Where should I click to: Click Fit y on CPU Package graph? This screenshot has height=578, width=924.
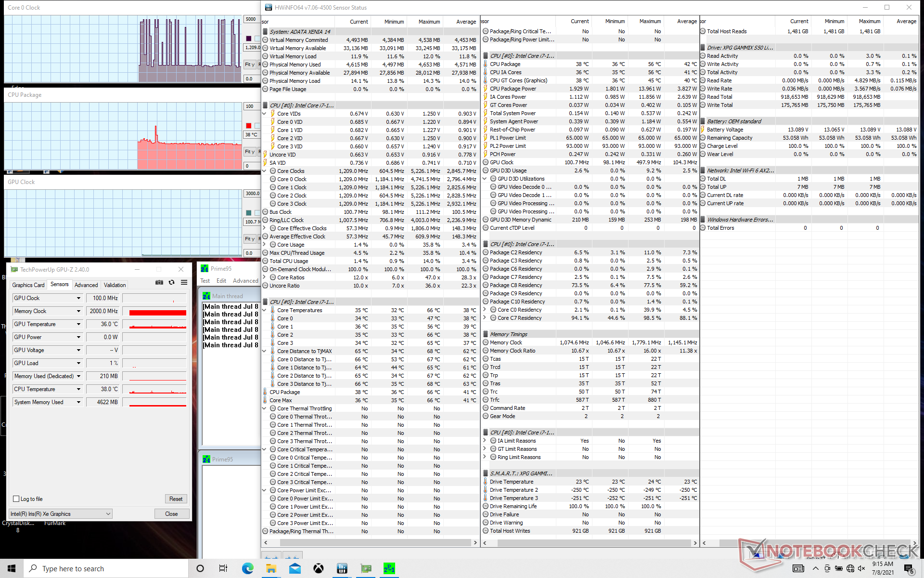tap(250, 152)
